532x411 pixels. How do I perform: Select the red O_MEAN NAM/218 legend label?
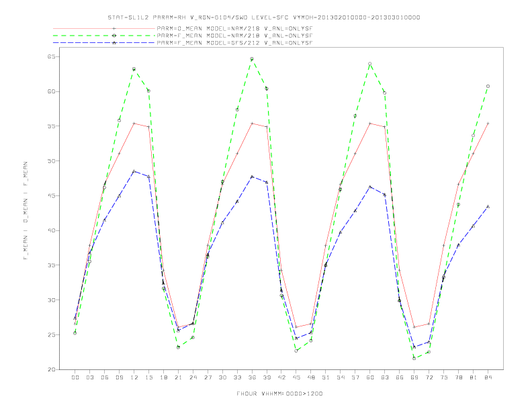tap(234, 28)
